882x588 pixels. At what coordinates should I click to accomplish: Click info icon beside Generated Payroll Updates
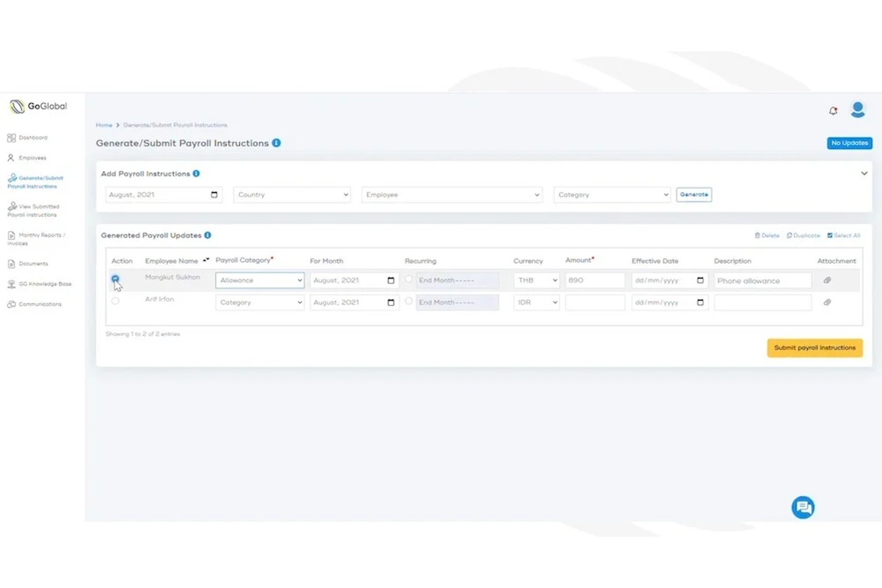pyautogui.click(x=208, y=235)
